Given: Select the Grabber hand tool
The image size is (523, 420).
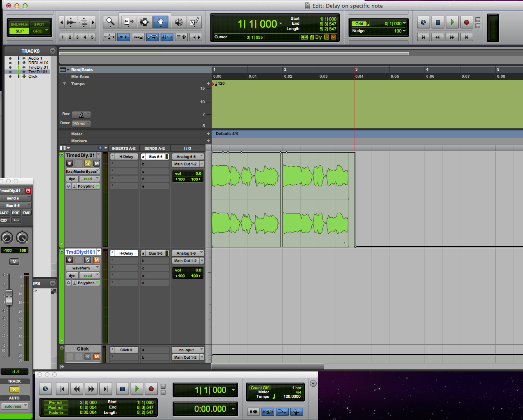Looking at the screenshot, I should pos(160,22).
